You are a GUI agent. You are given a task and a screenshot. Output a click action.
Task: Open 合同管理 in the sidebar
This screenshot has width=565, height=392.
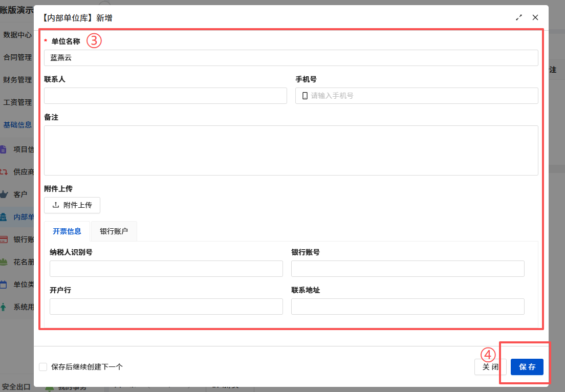click(x=17, y=57)
